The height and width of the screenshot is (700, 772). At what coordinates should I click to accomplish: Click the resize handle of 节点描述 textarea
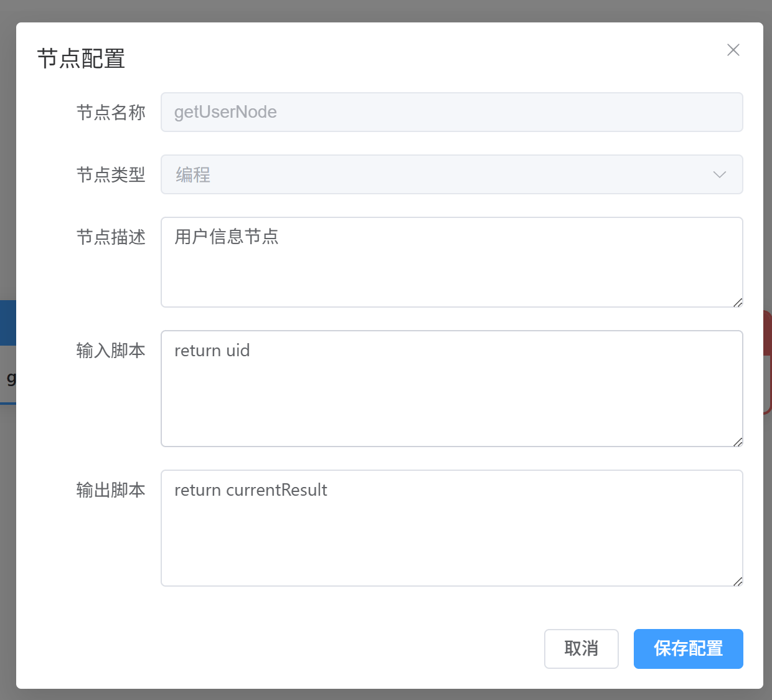pos(738,303)
